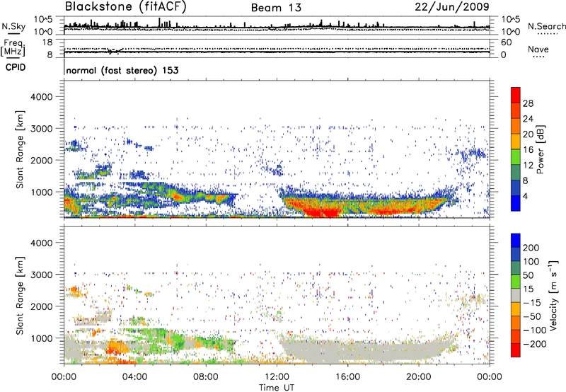Click the date "22/Jun/2009"
Screen dimensions: 566x392
(x=452, y=7)
